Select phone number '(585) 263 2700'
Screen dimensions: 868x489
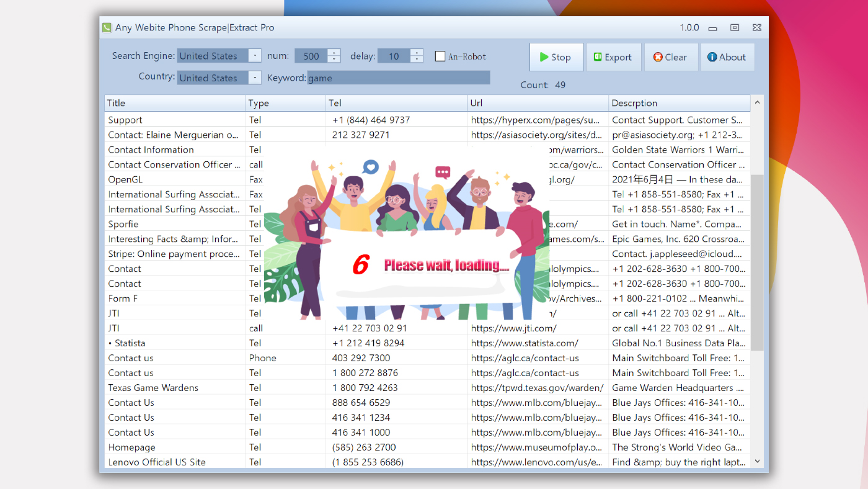pos(397,447)
